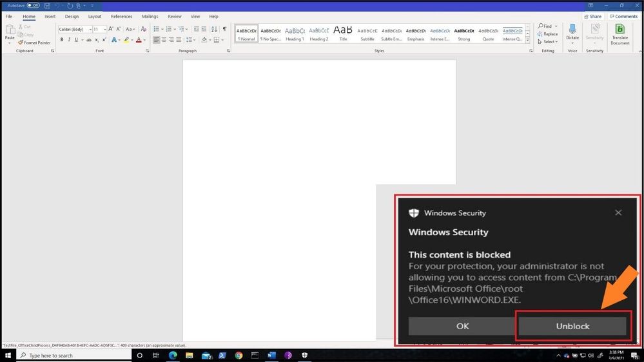Decrease font size with the shrink font icon
The height and width of the screenshot is (362, 644).
point(118,29)
